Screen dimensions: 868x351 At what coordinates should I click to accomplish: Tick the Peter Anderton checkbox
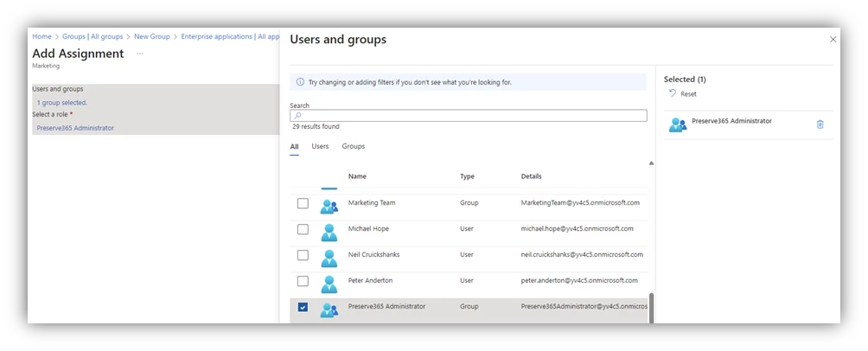(x=303, y=281)
